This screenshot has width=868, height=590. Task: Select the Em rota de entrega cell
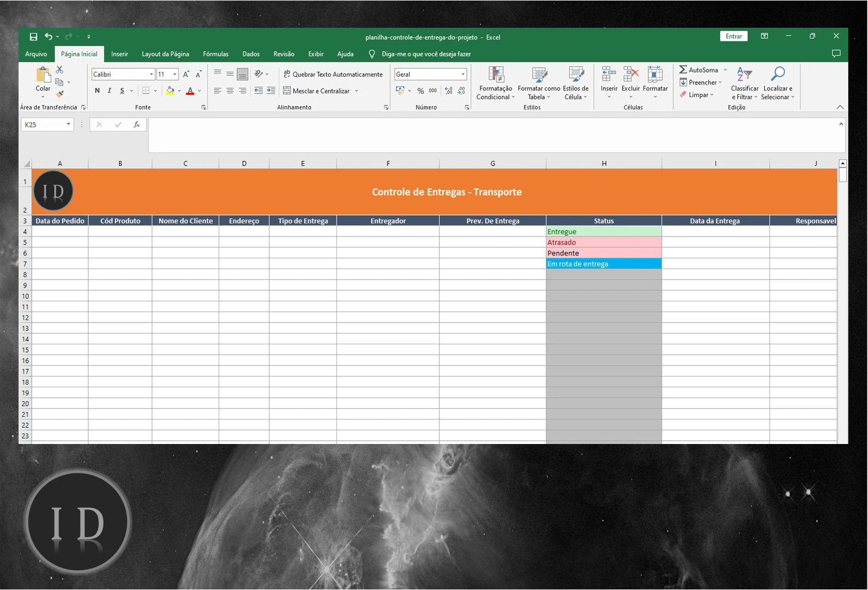tap(603, 264)
